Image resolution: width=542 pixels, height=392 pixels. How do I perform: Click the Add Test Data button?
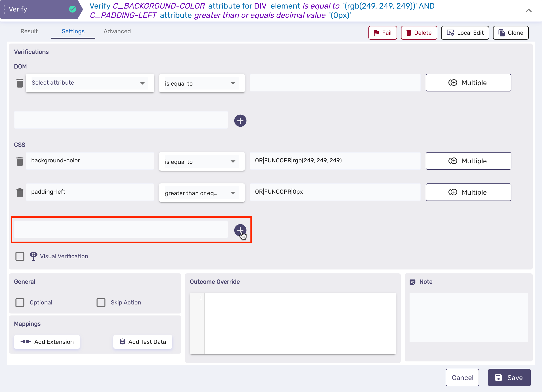point(143,342)
